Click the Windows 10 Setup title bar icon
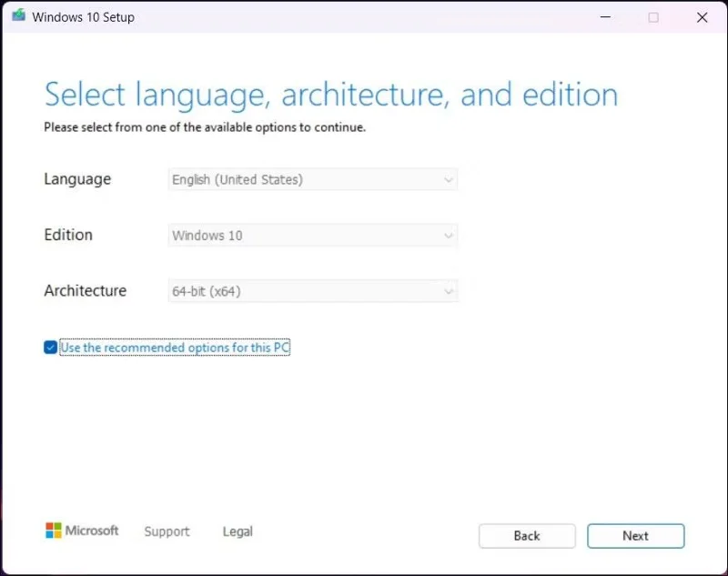The height and width of the screenshot is (576, 728). point(18,15)
